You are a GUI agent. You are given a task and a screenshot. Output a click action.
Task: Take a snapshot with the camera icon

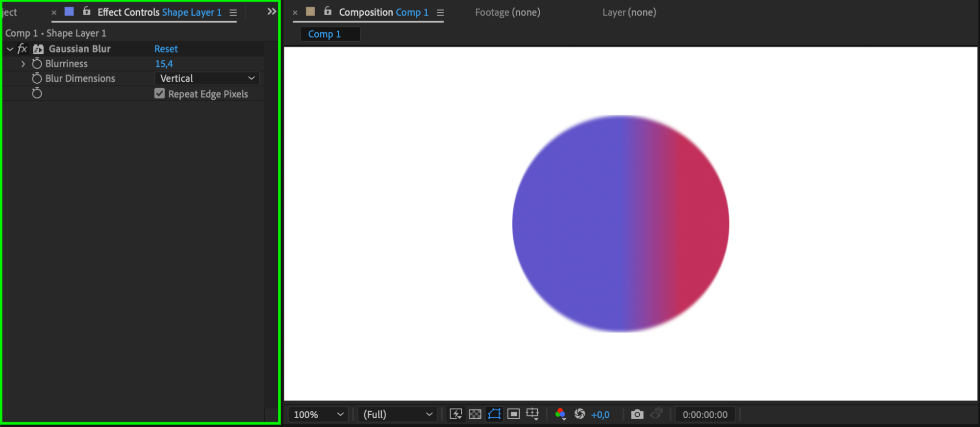pyautogui.click(x=637, y=414)
